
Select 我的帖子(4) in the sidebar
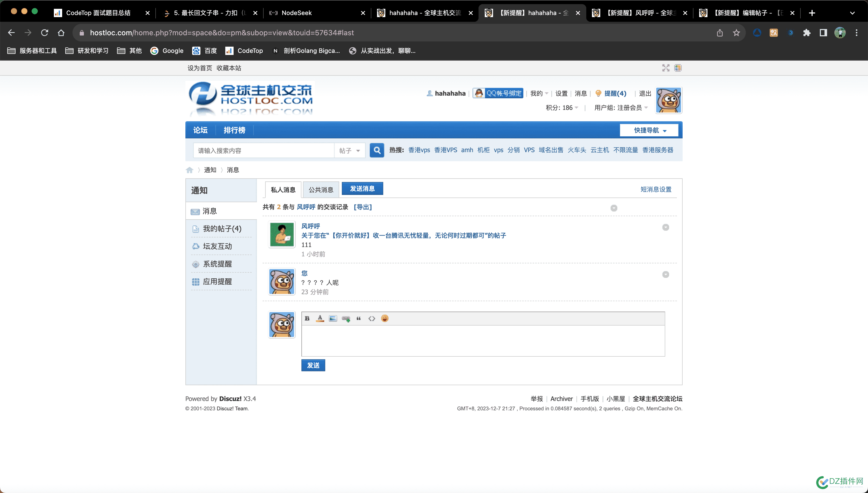click(x=222, y=229)
